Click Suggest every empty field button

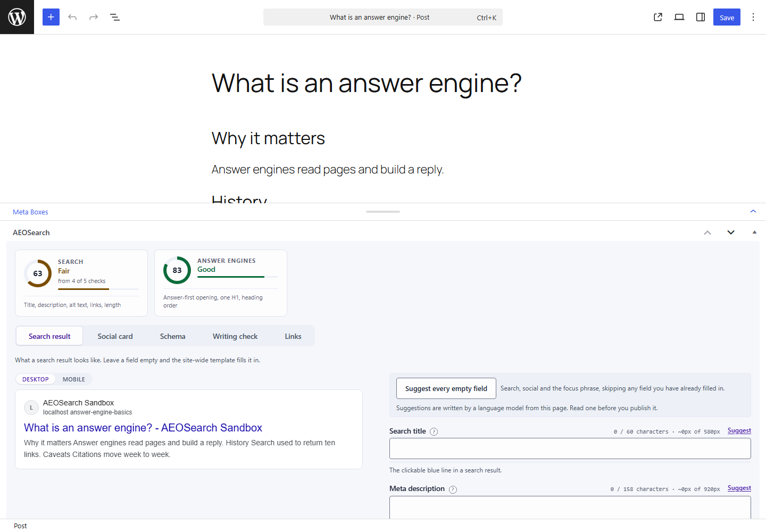pyautogui.click(x=446, y=388)
